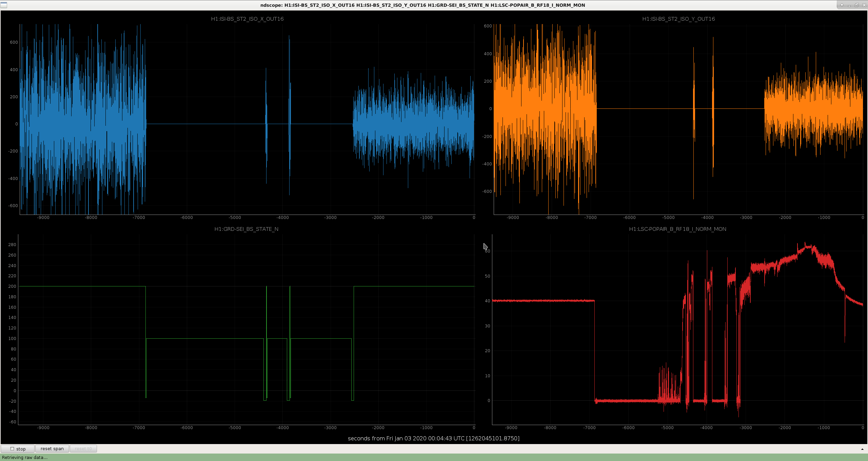Click the stop square icon button

[18, 448]
